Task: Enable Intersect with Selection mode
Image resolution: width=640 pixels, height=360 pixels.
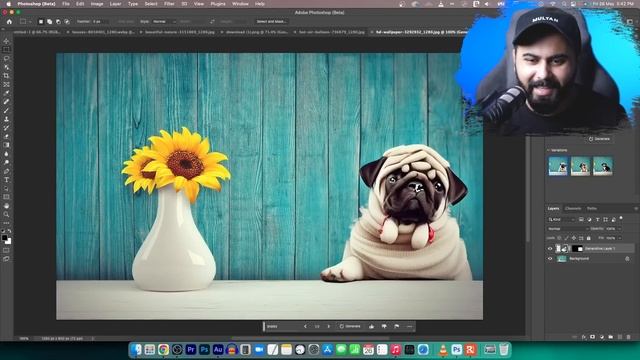Action: click(67, 21)
